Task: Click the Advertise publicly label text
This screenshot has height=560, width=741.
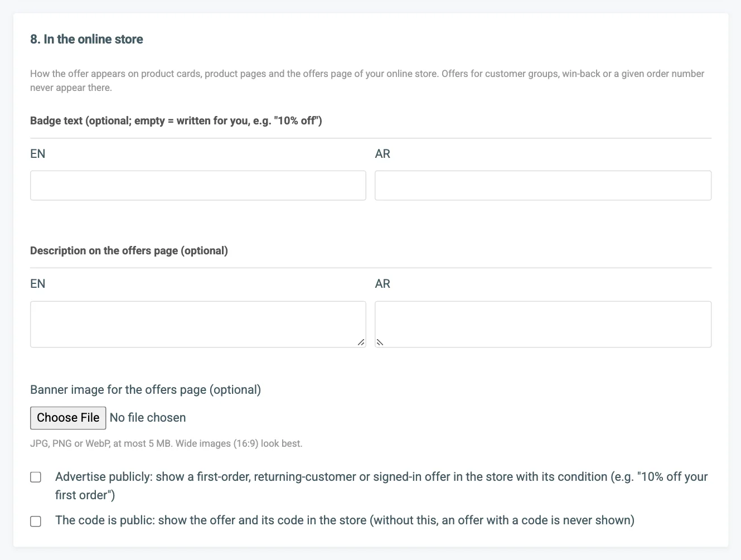Action: (x=381, y=486)
